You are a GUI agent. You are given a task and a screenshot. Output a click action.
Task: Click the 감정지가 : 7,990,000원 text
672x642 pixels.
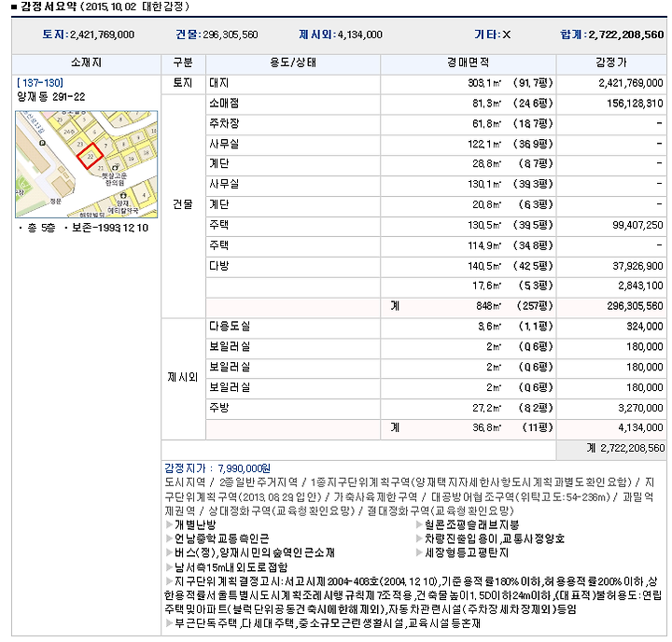pos(217,468)
